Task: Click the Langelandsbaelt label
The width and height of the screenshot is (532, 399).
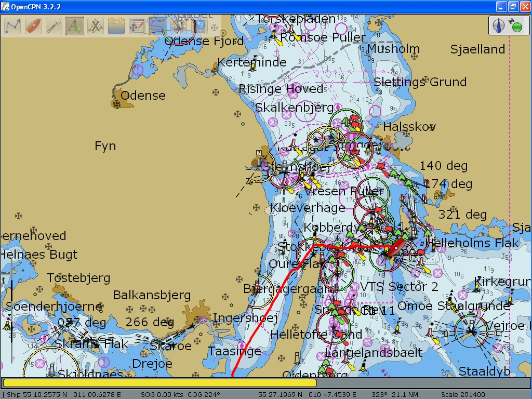Action: (374, 353)
